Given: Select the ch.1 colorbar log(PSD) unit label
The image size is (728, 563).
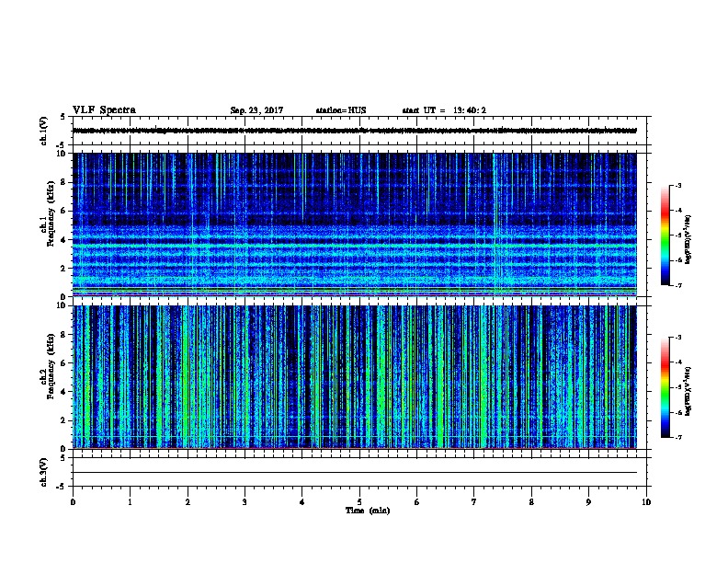Looking at the screenshot, I should coord(688,239).
